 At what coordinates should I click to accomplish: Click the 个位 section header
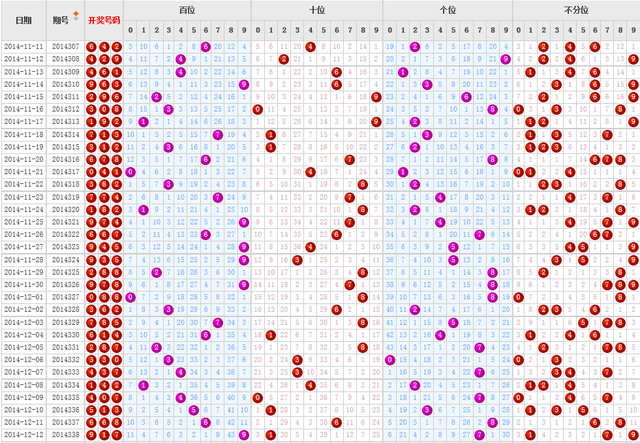(x=447, y=8)
